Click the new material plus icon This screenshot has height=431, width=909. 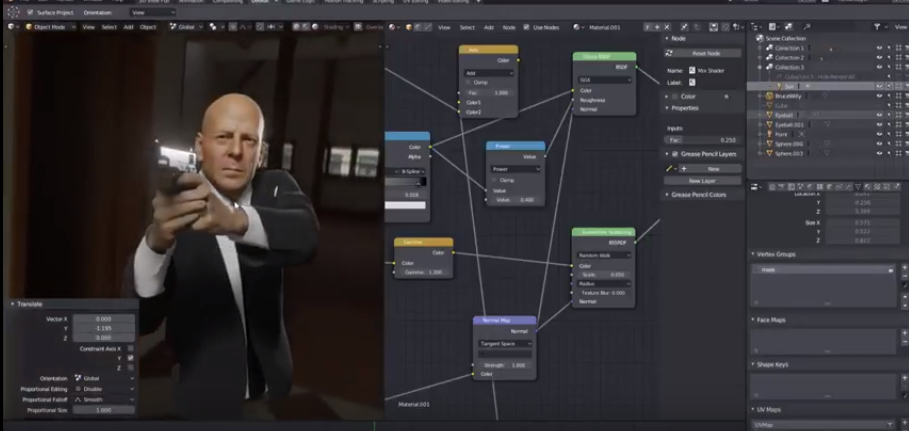click(657, 27)
